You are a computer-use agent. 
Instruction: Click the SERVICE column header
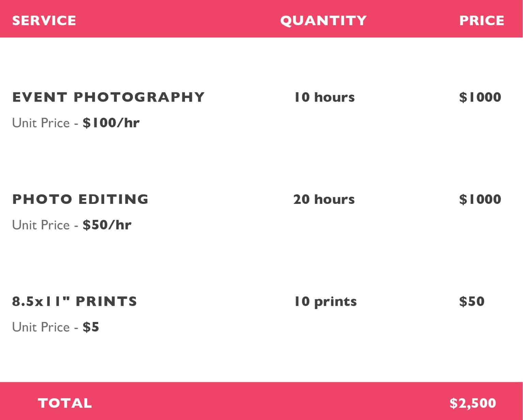coord(44,20)
